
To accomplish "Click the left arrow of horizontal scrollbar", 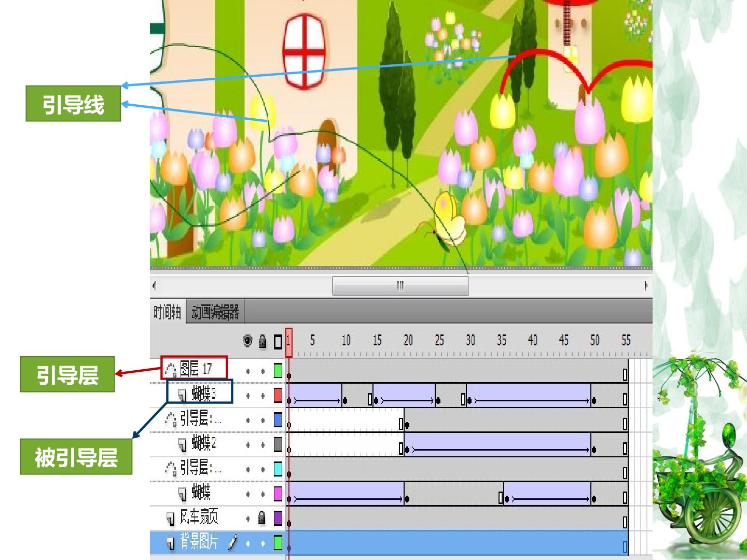I will coord(154,285).
